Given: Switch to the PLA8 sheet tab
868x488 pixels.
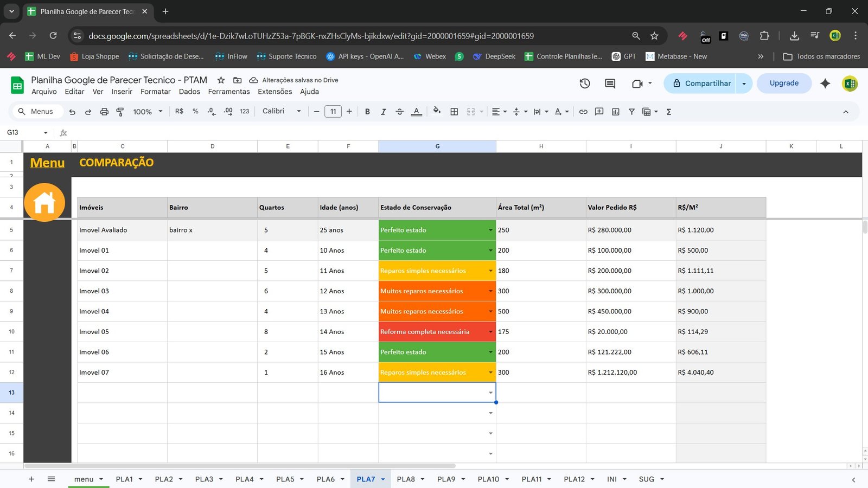Looking at the screenshot, I should click(405, 479).
